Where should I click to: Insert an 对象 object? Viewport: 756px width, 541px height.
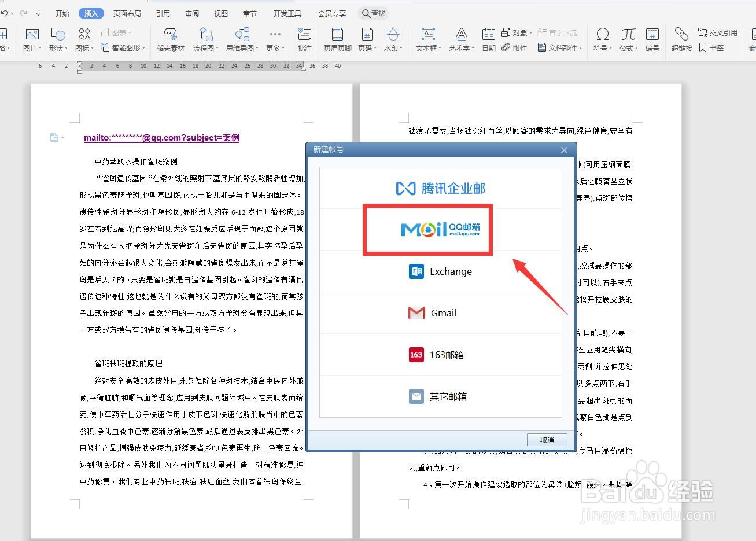(517, 33)
